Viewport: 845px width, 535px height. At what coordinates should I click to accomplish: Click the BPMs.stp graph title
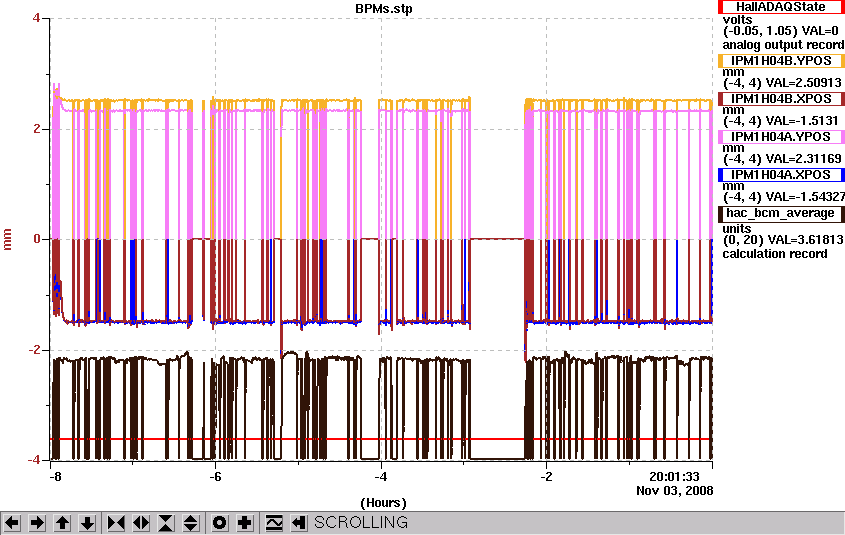pos(384,9)
